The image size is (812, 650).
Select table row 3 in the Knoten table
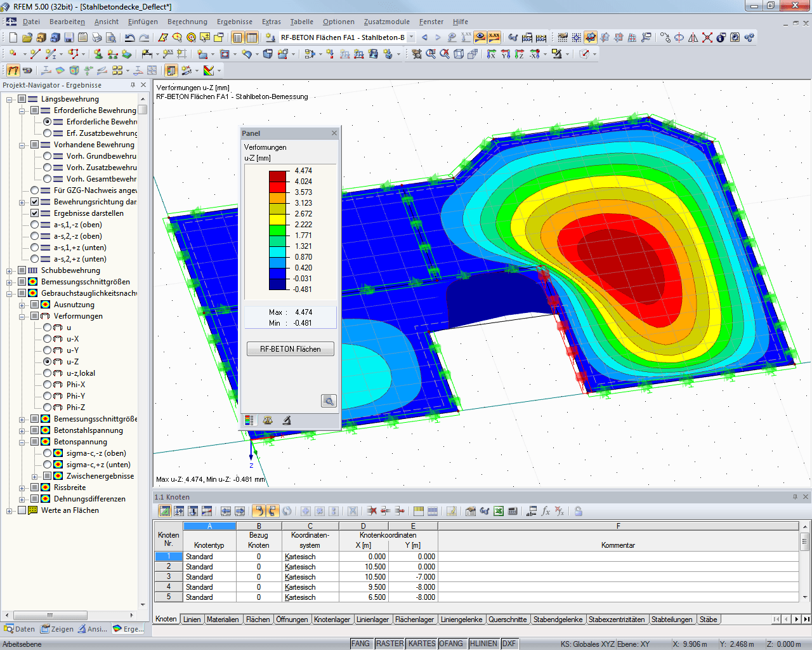[x=168, y=576]
